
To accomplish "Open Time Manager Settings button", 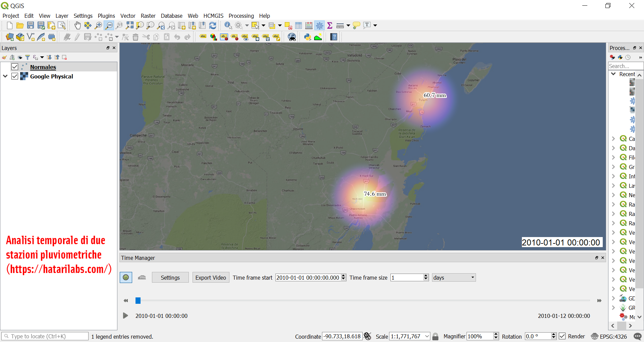I will pos(170,277).
